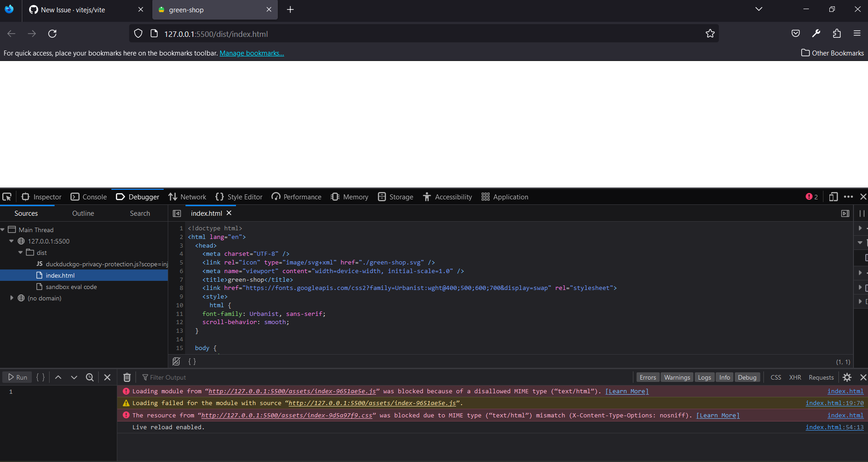
Task: Disable the Logs filter
Action: coord(704,377)
